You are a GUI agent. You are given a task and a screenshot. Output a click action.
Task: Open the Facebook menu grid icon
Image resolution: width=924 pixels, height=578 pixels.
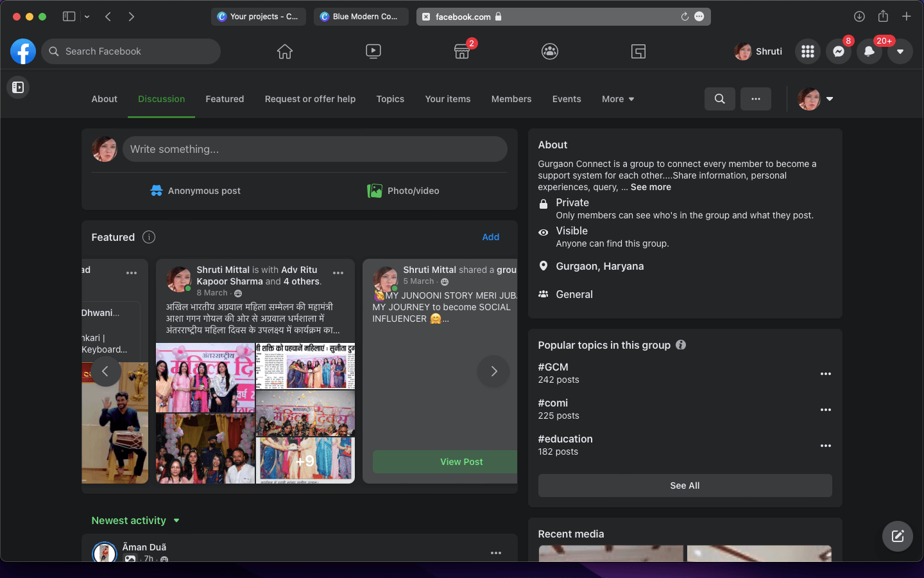(x=808, y=51)
